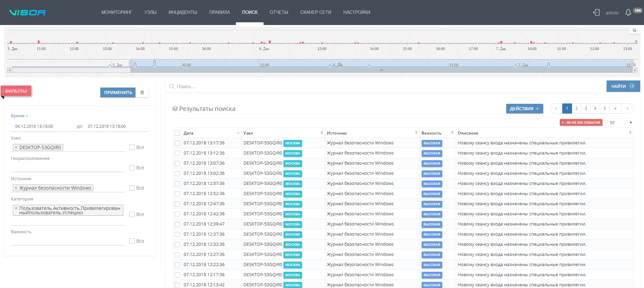This screenshot has width=644, height=288.
Task: Switch to the ИНЦИДЕНТЫ tab
Action: (183, 13)
